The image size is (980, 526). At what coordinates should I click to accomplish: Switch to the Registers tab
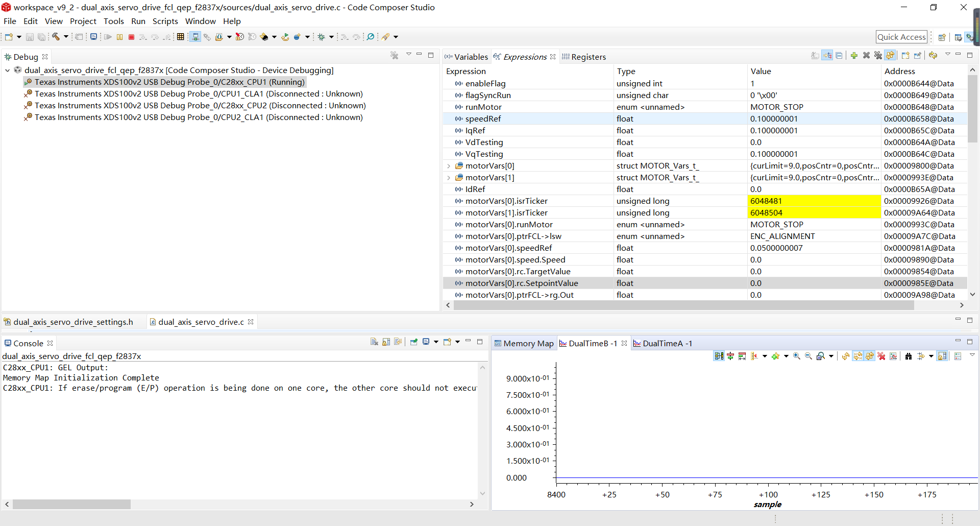point(584,57)
